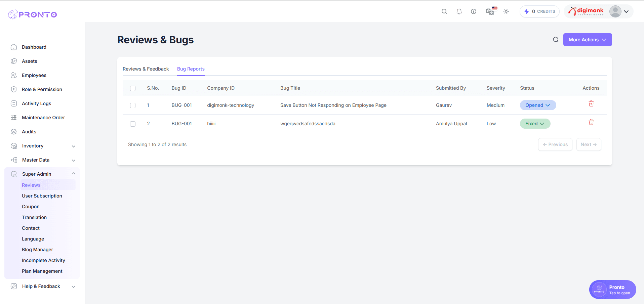Image resolution: width=644 pixels, height=304 pixels.
Task: Open the notifications bell
Action: (459, 11)
